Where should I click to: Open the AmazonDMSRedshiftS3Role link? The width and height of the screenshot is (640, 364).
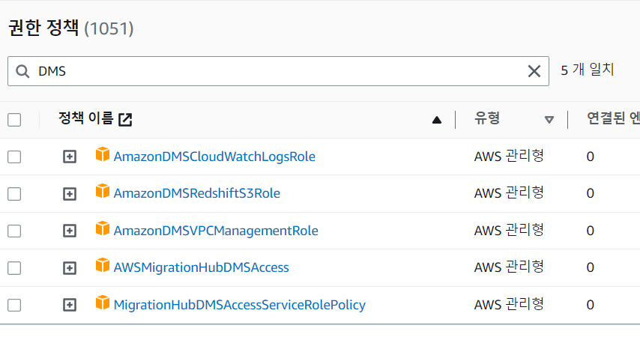point(197,193)
